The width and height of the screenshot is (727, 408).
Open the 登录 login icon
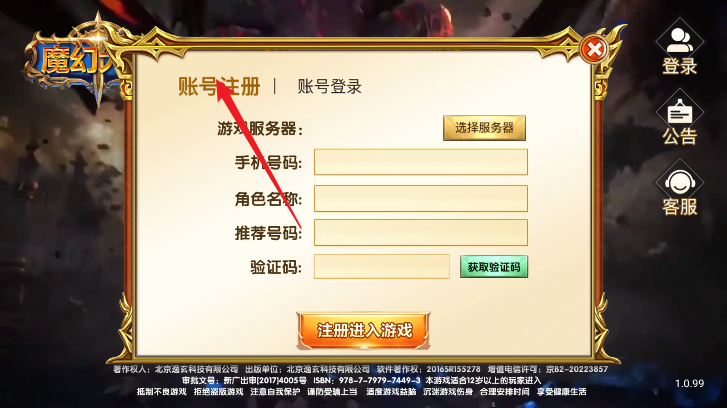click(x=679, y=47)
